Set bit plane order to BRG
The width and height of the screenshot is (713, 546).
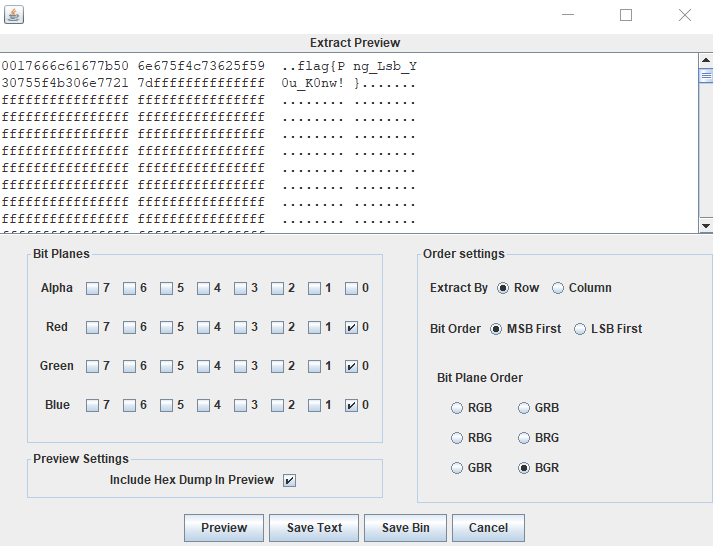[x=524, y=438]
